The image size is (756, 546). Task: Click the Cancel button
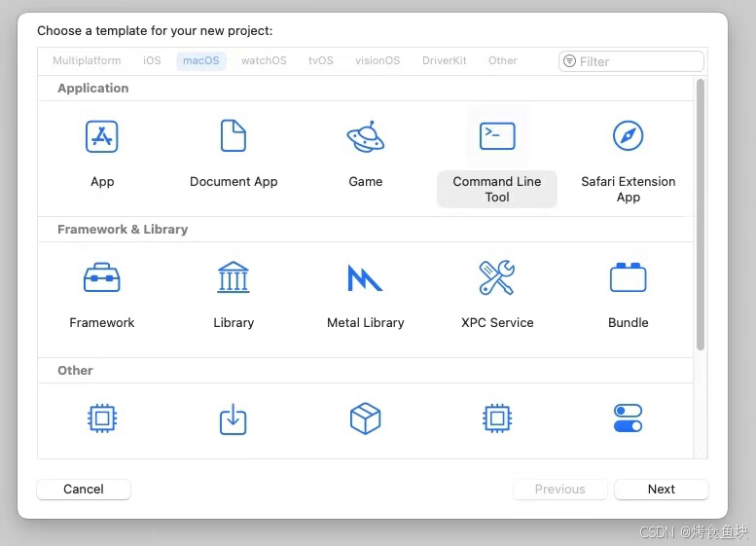coord(84,490)
